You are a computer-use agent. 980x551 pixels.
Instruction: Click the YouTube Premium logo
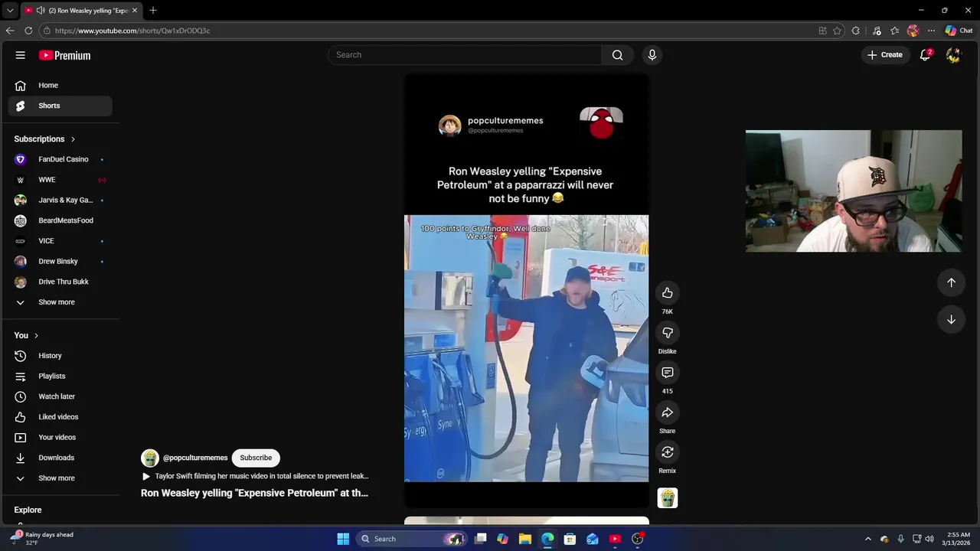(64, 55)
